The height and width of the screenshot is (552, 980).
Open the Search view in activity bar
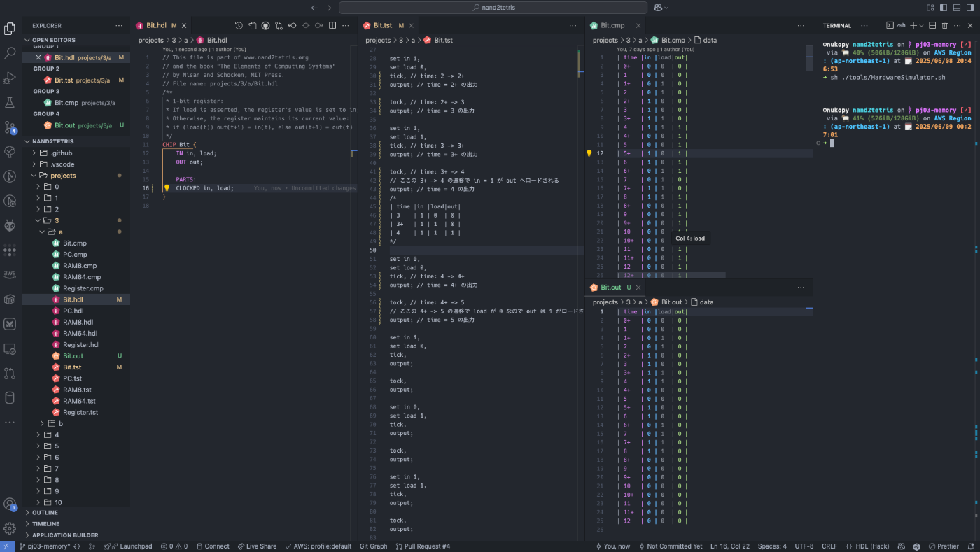[10, 53]
